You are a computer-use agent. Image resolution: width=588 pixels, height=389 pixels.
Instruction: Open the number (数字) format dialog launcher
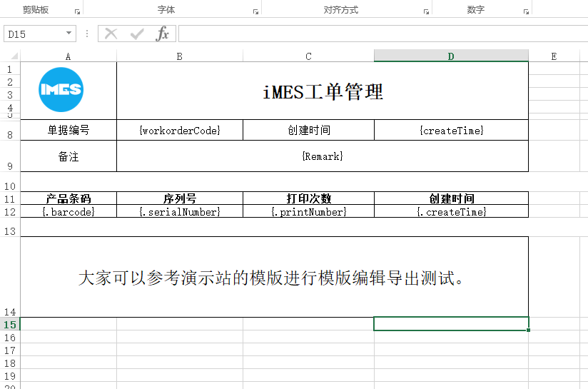pyautogui.click(x=526, y=11)
